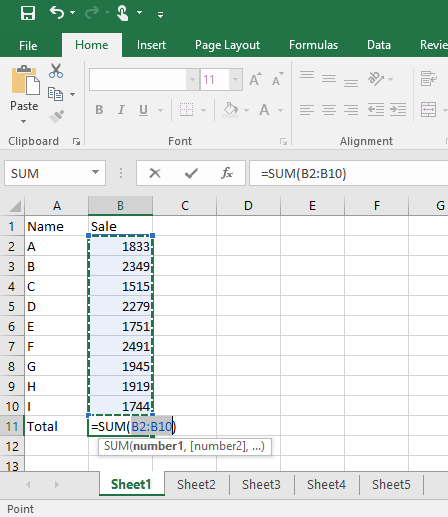Click the Increase Indent icon
Screen dimensions: 448x517
click(398, 110)
